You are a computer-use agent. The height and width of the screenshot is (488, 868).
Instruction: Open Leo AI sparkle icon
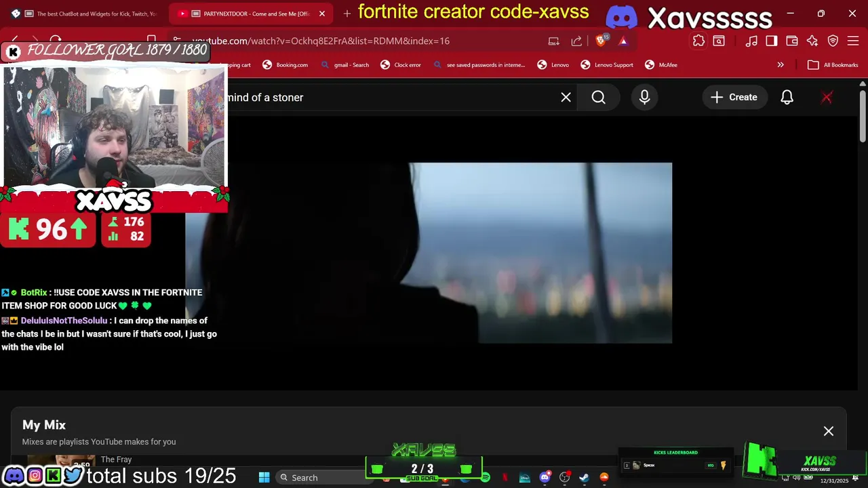812,41
